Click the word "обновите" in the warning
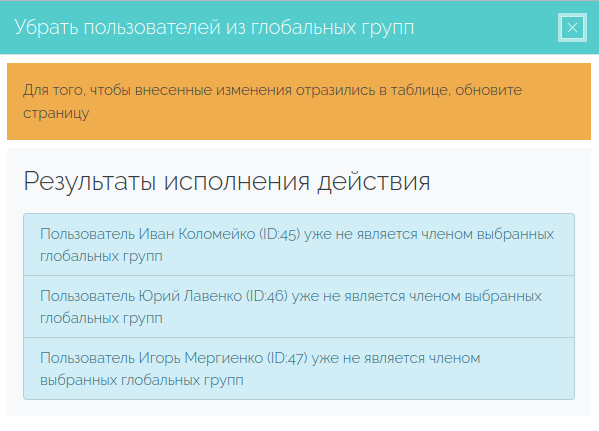This screenshot has height=431, width=599. [489, 90]
